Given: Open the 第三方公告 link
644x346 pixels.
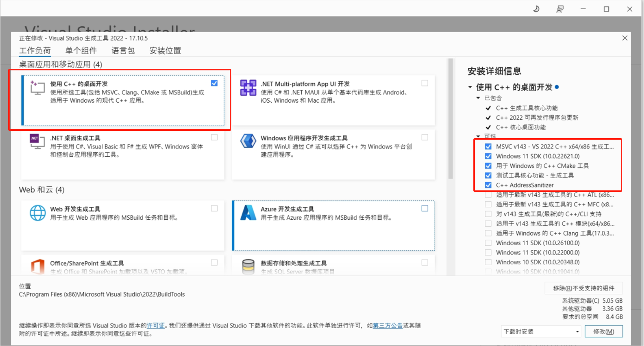Looking at the screenshot, I should tap(388, 326).
